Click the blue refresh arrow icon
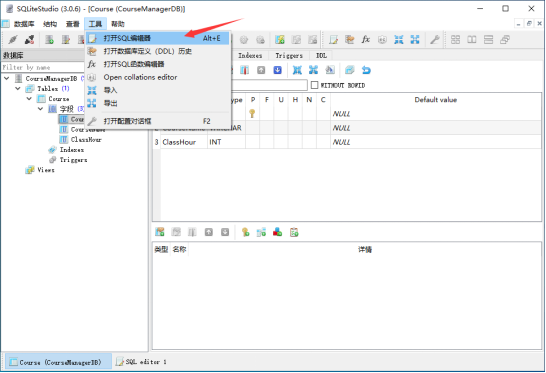 pyautogui.click(x=366, y=70)
